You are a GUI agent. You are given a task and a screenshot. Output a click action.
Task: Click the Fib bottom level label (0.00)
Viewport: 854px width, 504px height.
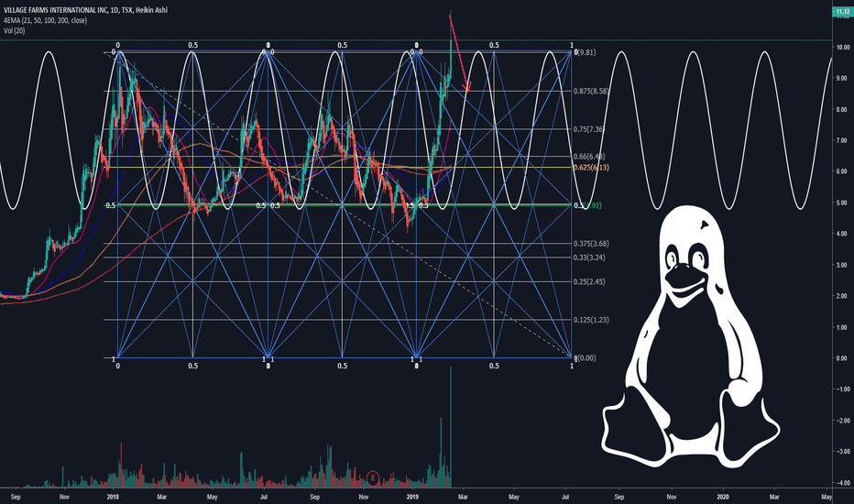(x=586, y=358)
